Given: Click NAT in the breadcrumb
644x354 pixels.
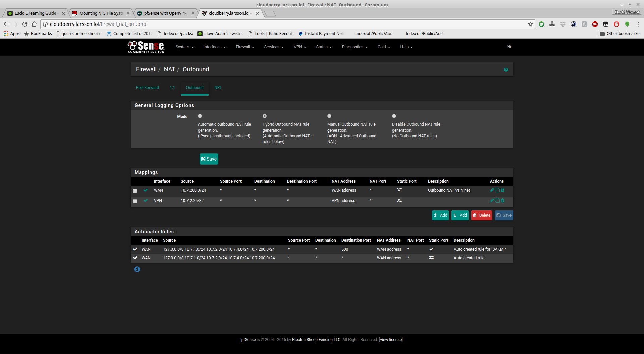Looking at the screenshot, I should point(169,69).
